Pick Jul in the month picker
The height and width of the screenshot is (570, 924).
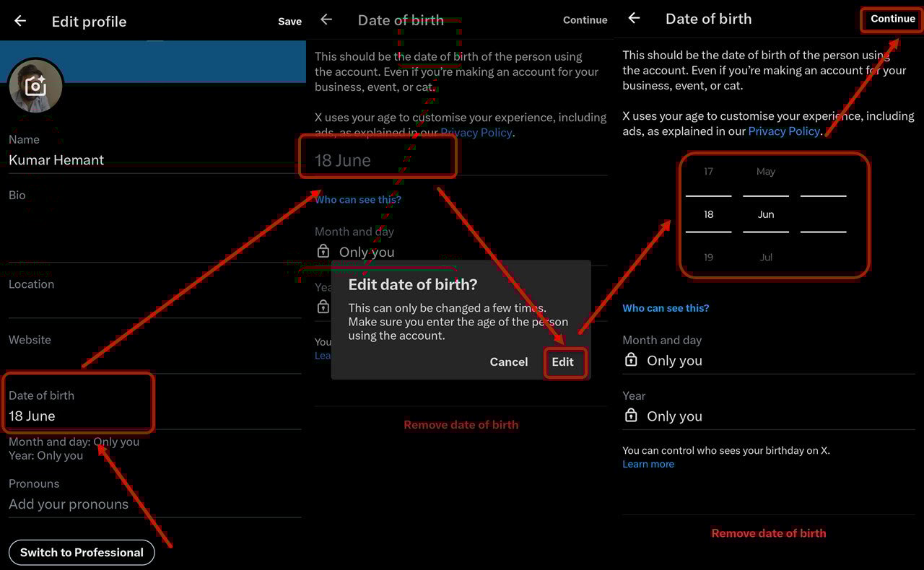(765, 258)
